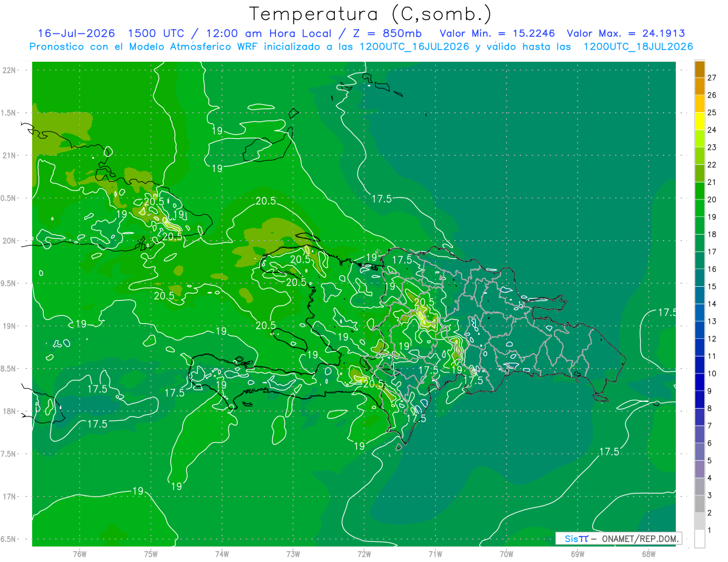Click the legend number 27
728x562 pixels.
point(712,78)
